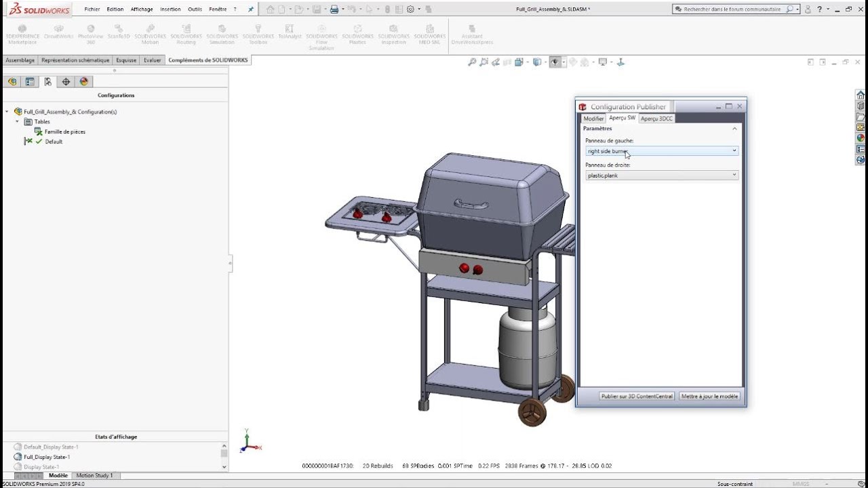868x488 pixels.
Task: Collapse the Full_Grill_Assembly_& Configuration(s) tree node
Action: (x=7, y=112)
